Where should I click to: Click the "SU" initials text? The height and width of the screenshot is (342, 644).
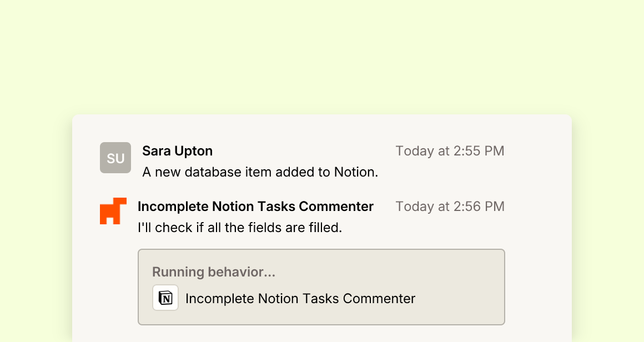[x=115, y=158]
